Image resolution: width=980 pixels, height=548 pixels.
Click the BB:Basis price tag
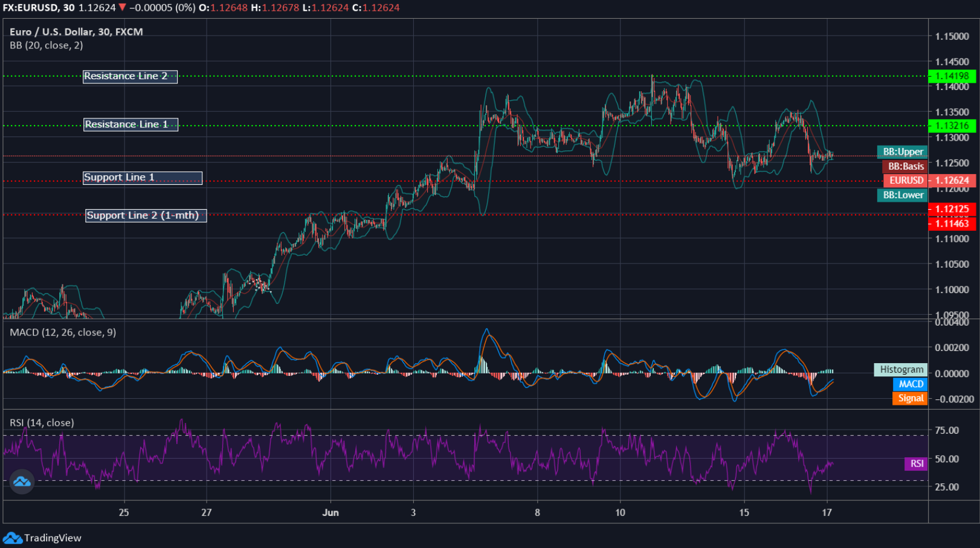[906, 166]
